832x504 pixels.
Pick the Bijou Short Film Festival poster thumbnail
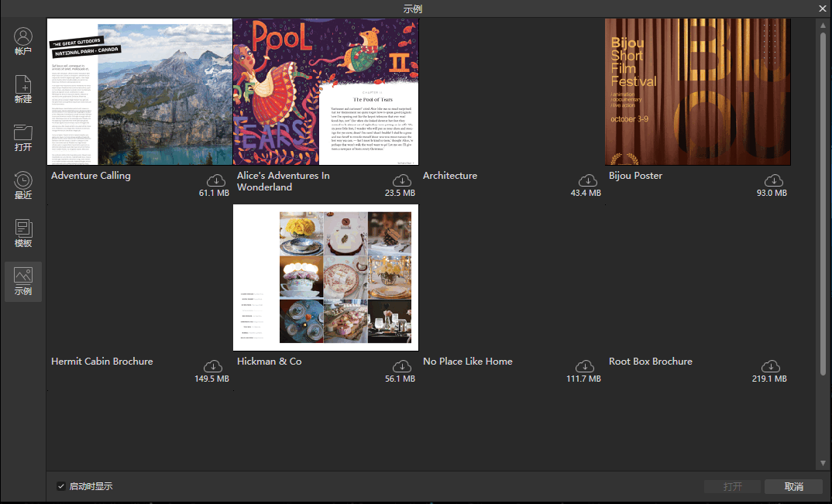(697, 91)
